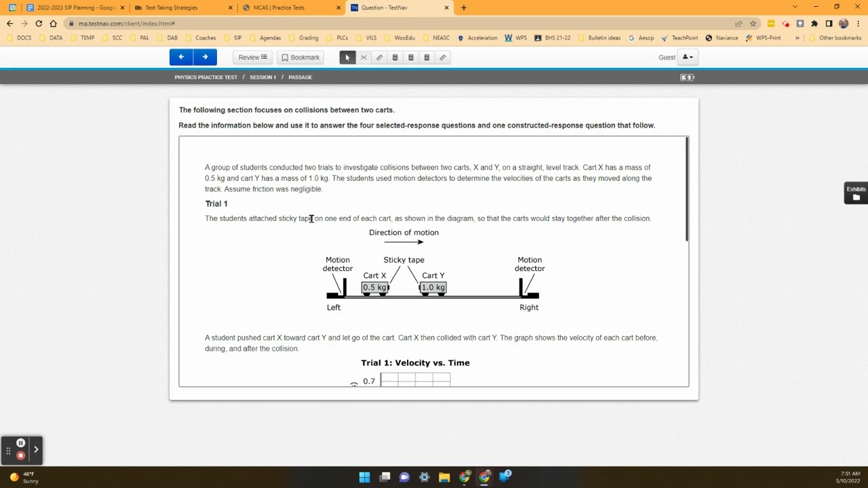Open the Review list

(x=253, y=58)
